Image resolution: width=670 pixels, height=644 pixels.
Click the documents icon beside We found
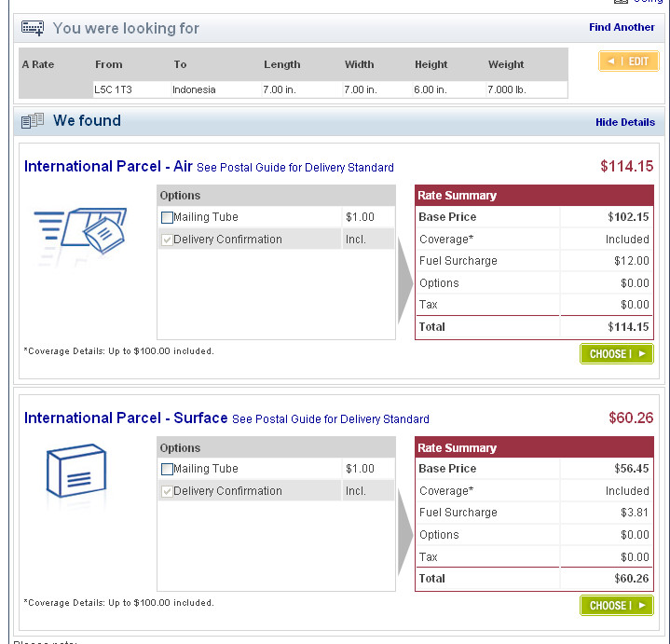click(33, 121)
